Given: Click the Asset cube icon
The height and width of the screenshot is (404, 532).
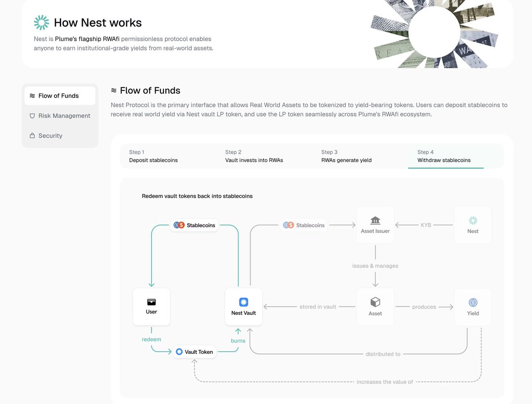Looking at the screenshot, I should click(x=375, y=302).
